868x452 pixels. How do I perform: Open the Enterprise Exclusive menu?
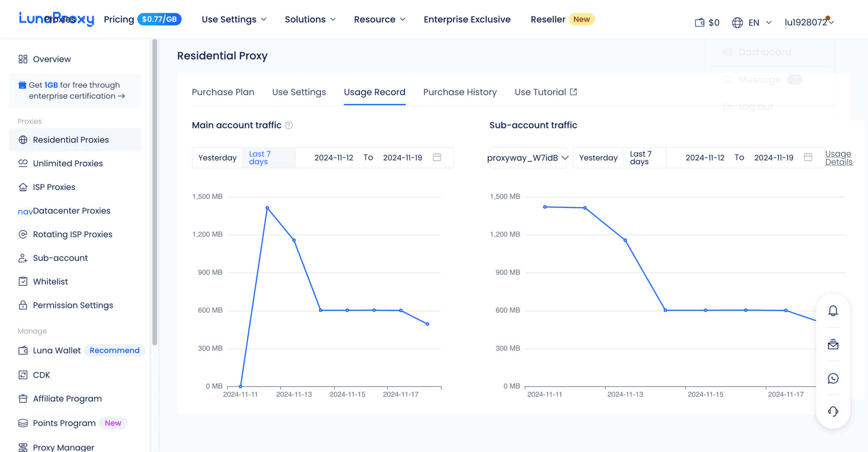click(x=467, y=19)
